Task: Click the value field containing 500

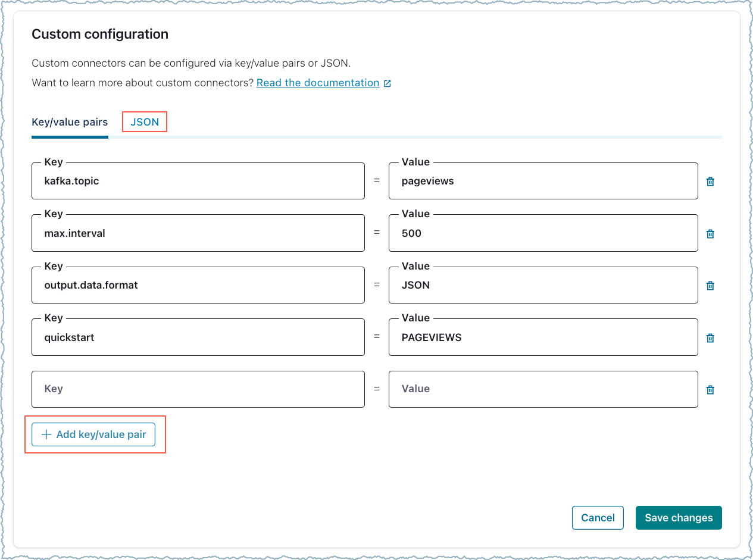Action: point(542,233)
